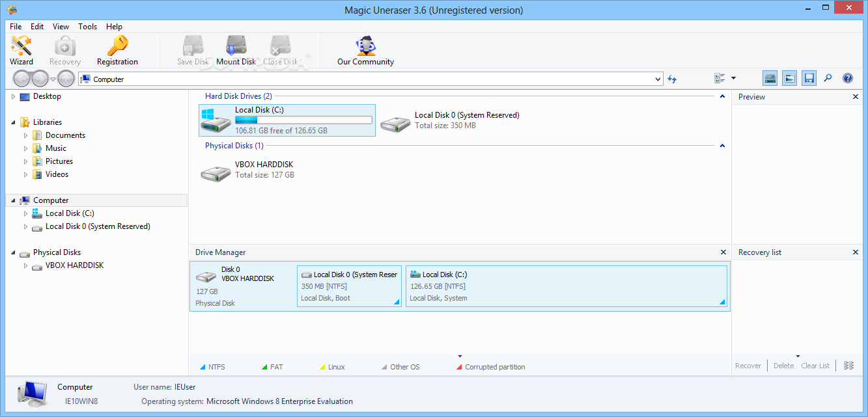Click the FAT legend label
The image size is (868, 417).
(x=277, y=367)
